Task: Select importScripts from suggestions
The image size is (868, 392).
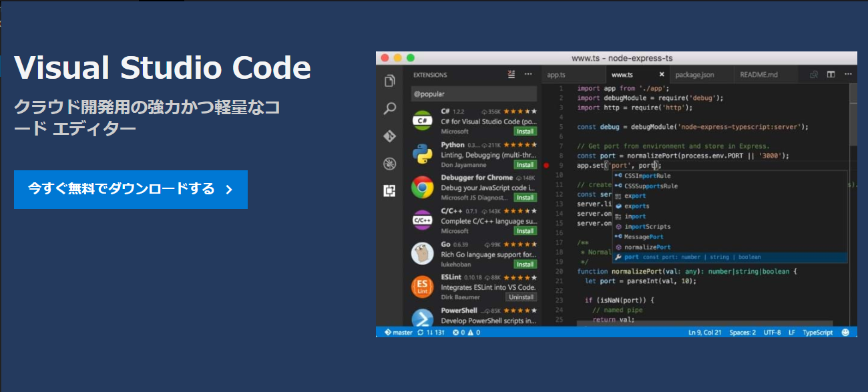Action: pos(730,226)
